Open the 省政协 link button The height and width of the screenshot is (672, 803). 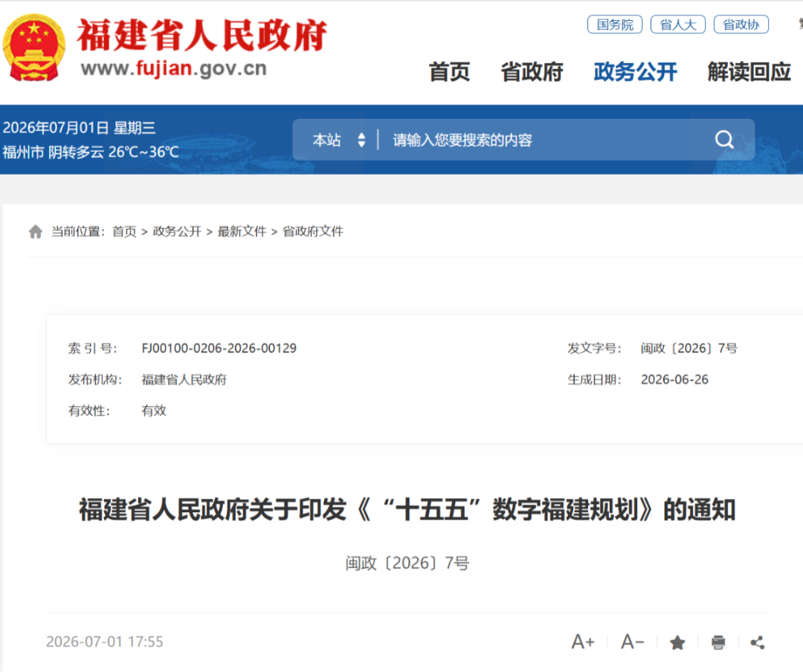741,25
